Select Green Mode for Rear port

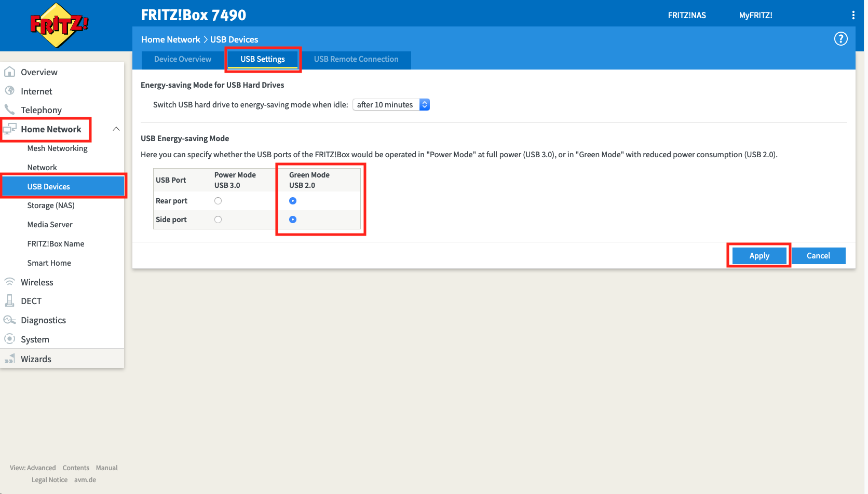click(x=293, y=201)
